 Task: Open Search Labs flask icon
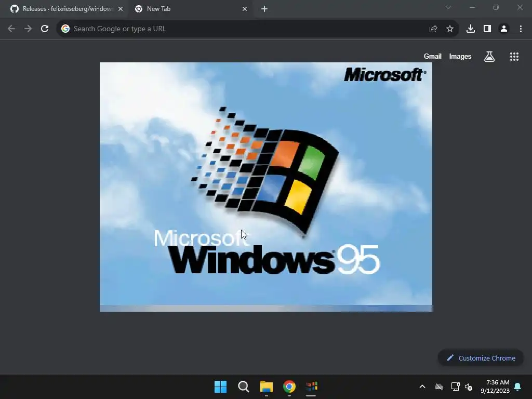coord(489,56)
